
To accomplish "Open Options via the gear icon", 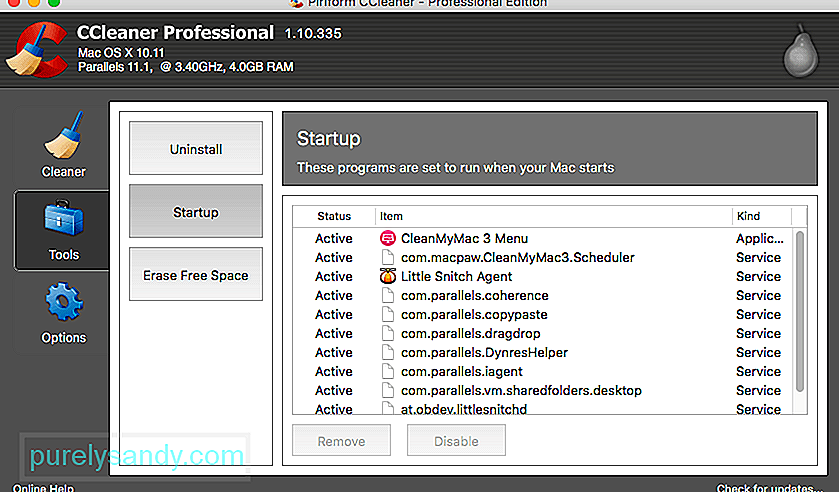I will click(x=64, y=301).
